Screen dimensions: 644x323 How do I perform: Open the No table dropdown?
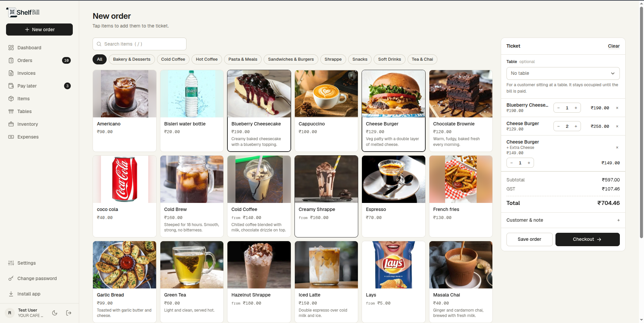coord(563,73)
